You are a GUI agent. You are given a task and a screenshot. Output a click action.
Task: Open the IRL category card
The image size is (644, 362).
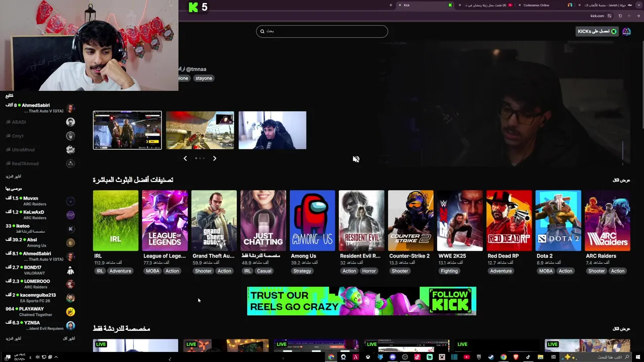coord(116,220)
